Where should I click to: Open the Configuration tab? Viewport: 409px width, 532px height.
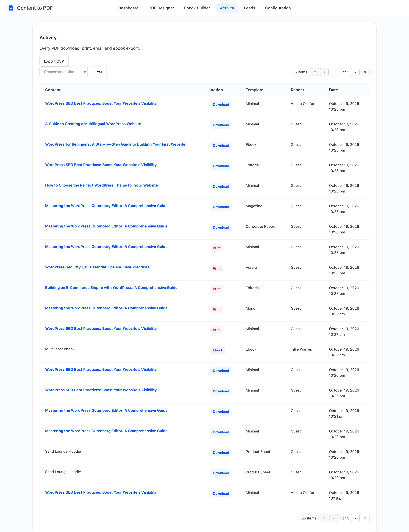[278, 8]
